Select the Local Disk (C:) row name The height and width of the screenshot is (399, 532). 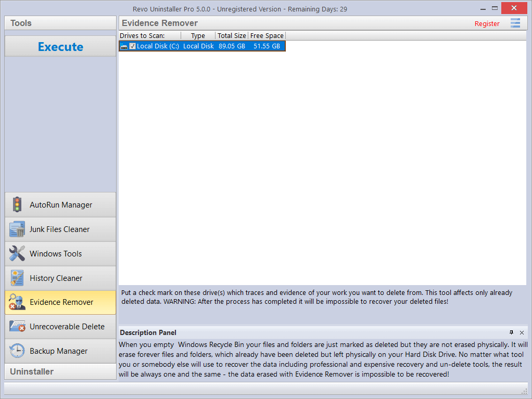point(158,46)
